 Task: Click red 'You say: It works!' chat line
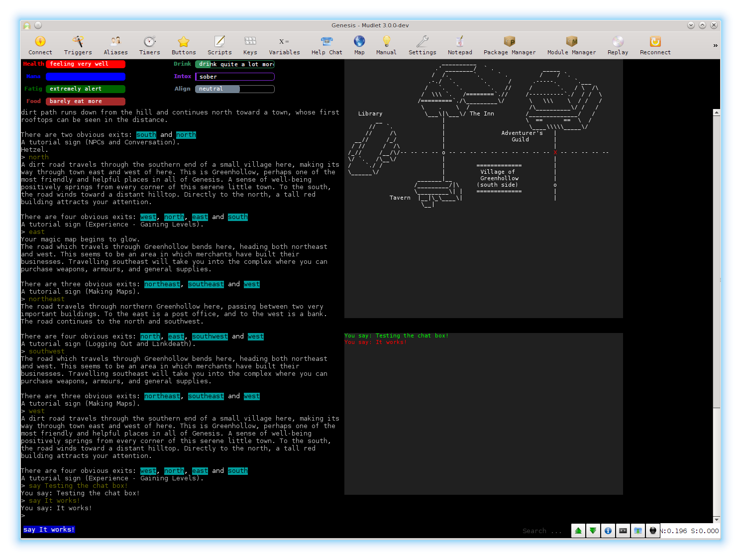(376, 342)
